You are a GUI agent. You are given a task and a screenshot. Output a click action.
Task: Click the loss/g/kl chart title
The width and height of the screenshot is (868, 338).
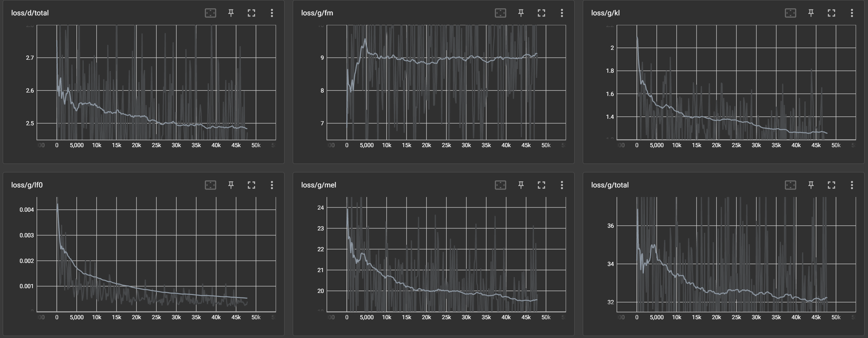point(605,13)
